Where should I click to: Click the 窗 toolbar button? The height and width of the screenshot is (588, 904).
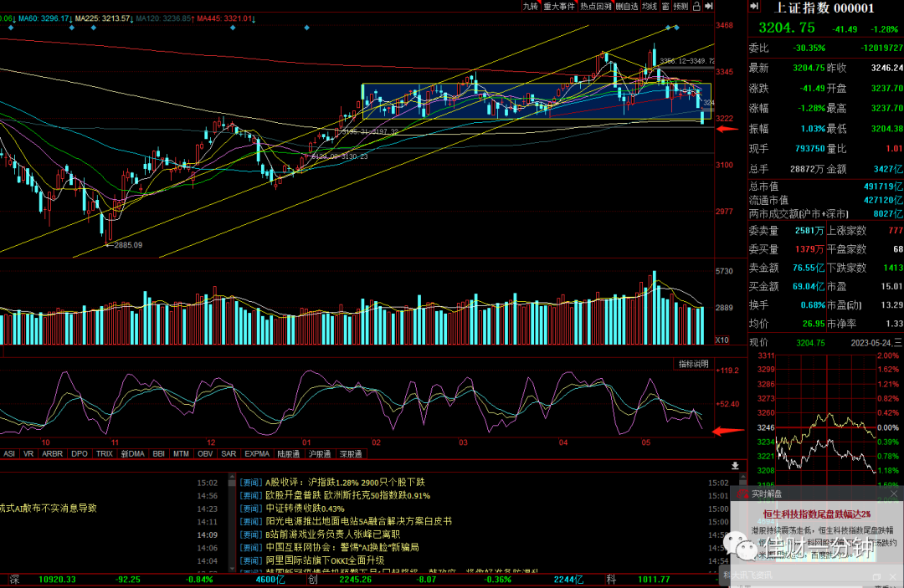(665, 7)
